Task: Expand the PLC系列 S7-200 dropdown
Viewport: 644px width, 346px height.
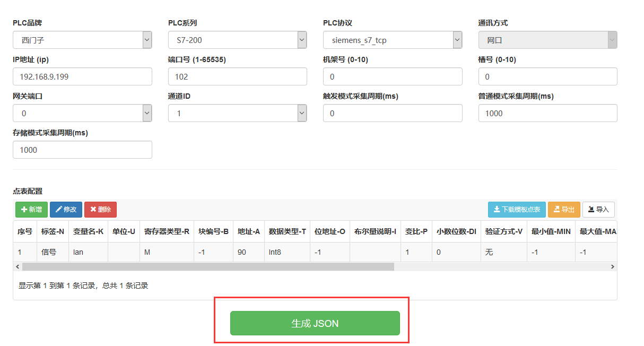Action: [x=237, y=40]
